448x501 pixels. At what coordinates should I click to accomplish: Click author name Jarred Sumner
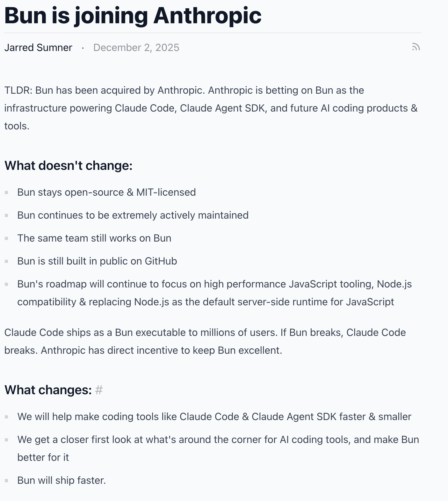pyautogui.click(x=38, y=47)
